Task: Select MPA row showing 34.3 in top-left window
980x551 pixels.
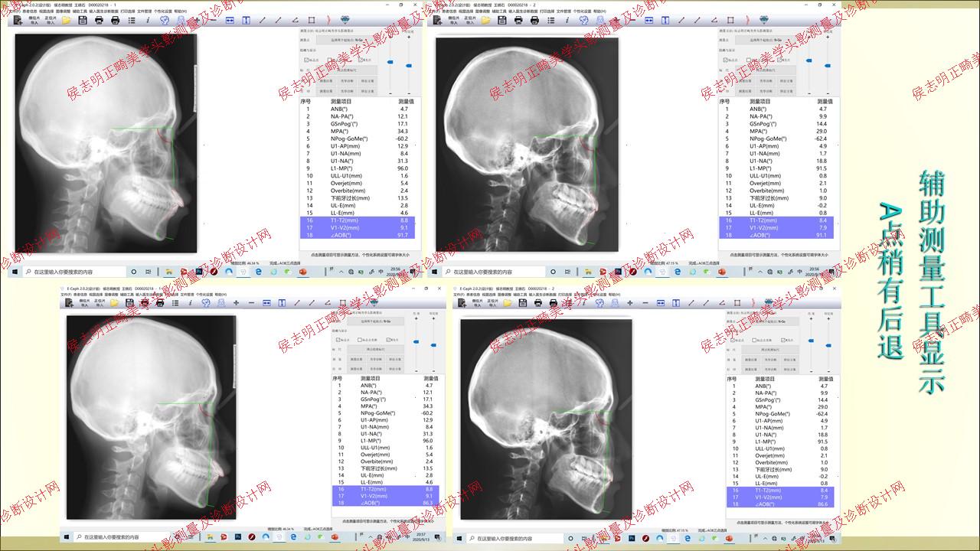Action: coord(358,131)
